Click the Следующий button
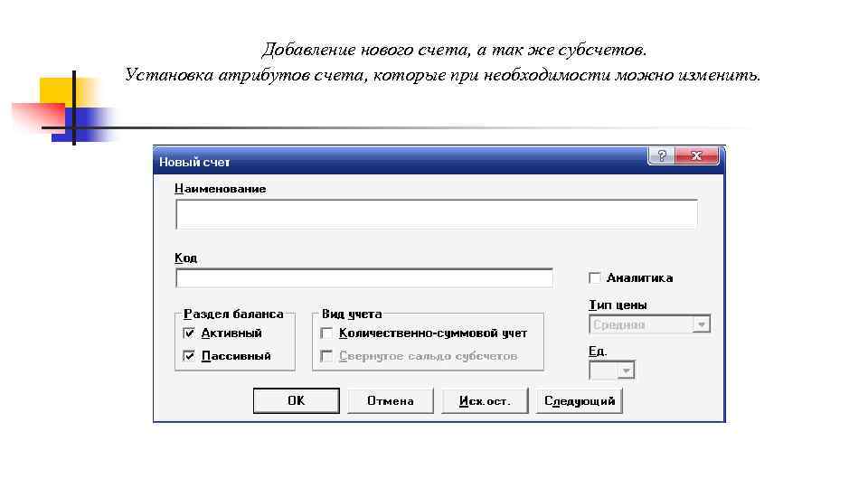This screenshot has width=868, height=488. point(579,400)
